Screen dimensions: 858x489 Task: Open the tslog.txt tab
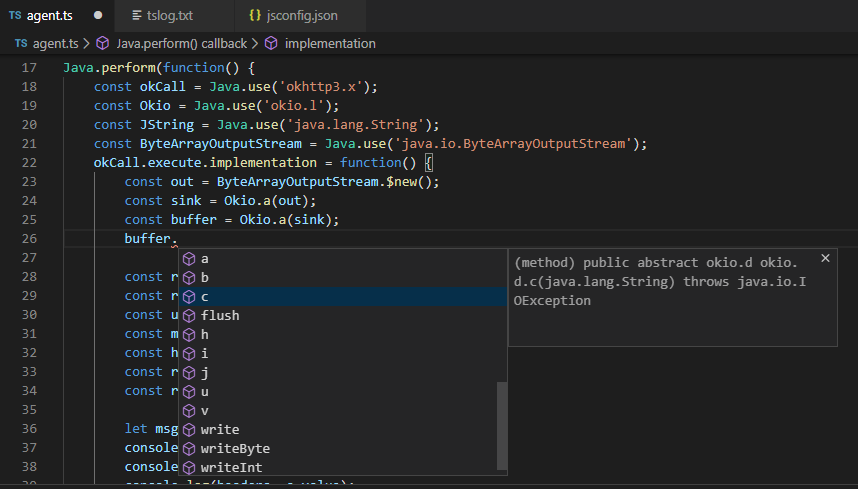pyautogui.click(x=174, y=16)
